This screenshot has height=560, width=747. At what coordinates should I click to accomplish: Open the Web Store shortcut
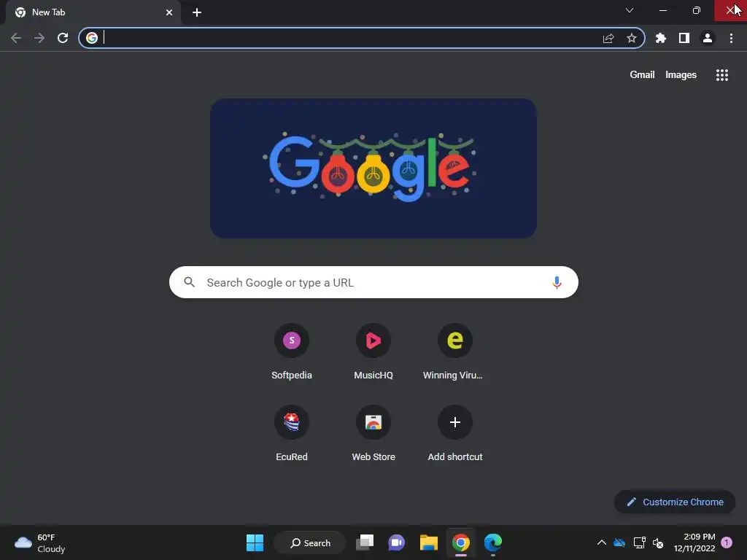[x=373, y=434]
